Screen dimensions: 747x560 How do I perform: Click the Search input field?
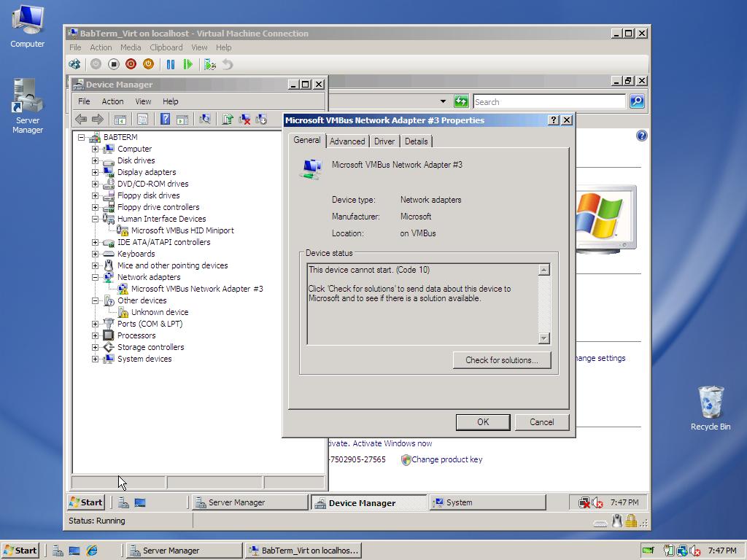coord(549,102)
